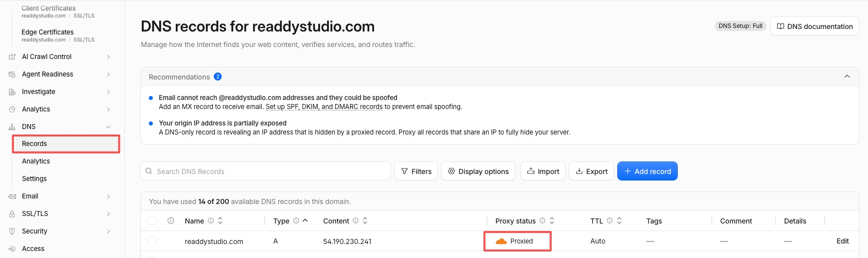The image size is (868, 258).
Task: Click the readdystudio.com record name
Action: pos(214,241)
